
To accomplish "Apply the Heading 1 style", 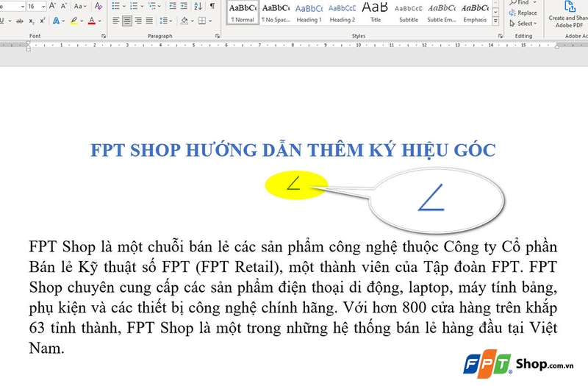I will click(x=309, y=12).
